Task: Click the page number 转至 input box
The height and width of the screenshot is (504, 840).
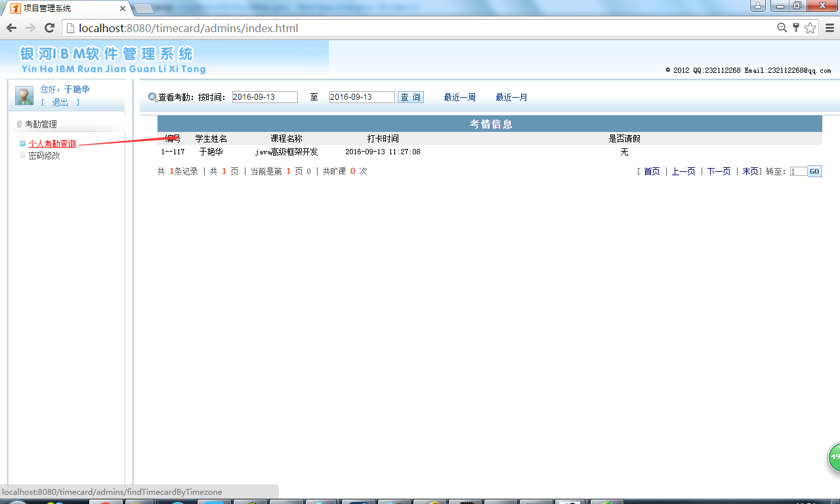Action: [798, 171]
